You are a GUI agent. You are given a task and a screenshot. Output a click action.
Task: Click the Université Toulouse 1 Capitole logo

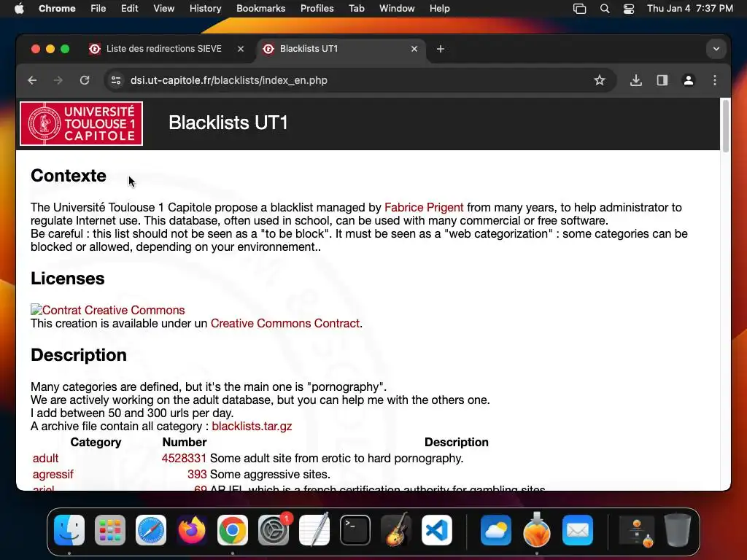coord(82,124)
